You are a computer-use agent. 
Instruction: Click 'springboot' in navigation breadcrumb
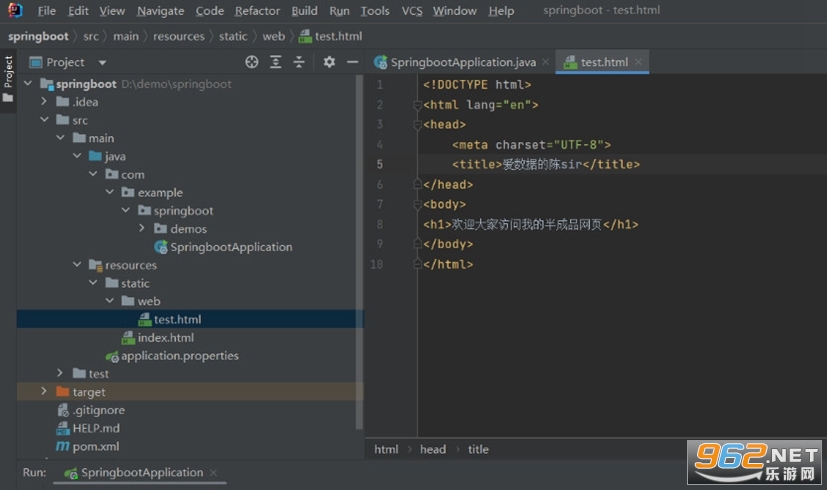(x=38, y=36)
